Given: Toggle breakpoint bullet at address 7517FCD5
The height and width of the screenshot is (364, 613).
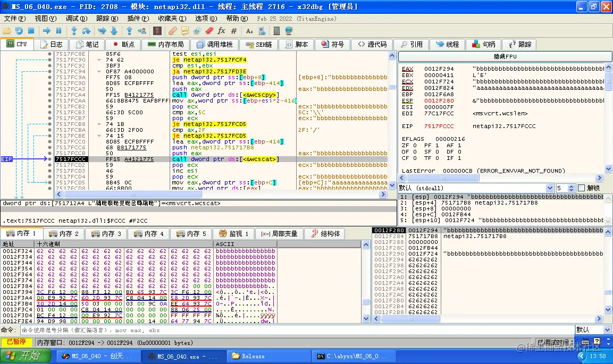Looking at the screenshot, I should point(49,183).
